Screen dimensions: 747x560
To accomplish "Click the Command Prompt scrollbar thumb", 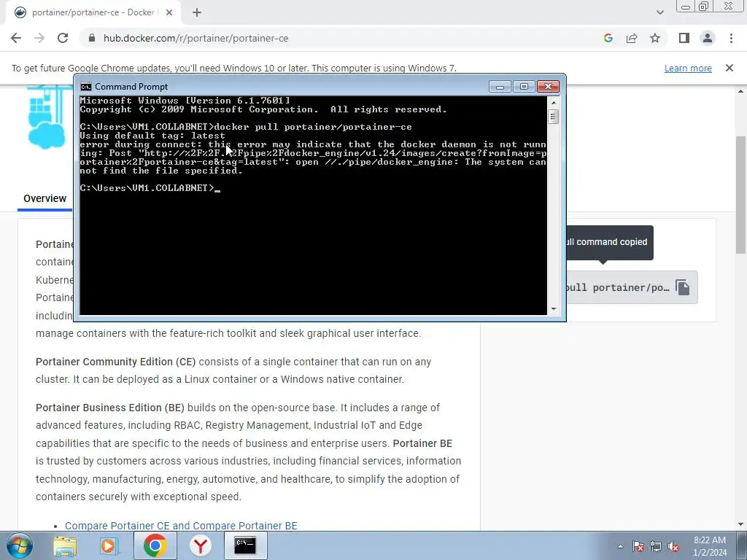I will (x=553, y=116).
